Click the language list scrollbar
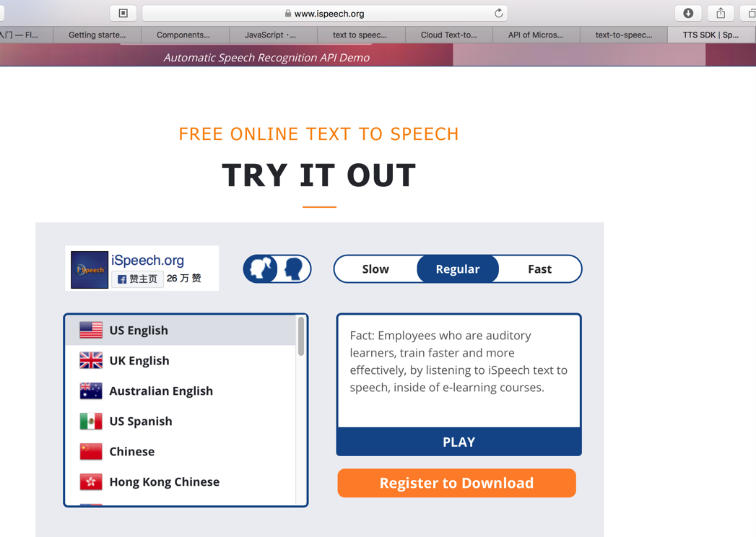Image resolution: width=756 pixels, height=537 pixels. pyautogui.click(x=301, y=336)
